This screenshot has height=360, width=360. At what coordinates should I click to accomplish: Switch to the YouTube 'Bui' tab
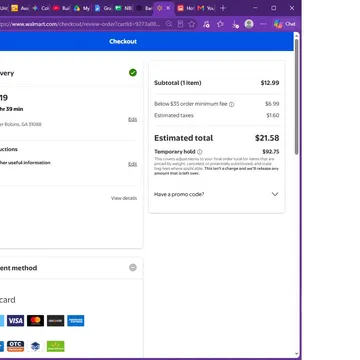(x=61, y=8)
